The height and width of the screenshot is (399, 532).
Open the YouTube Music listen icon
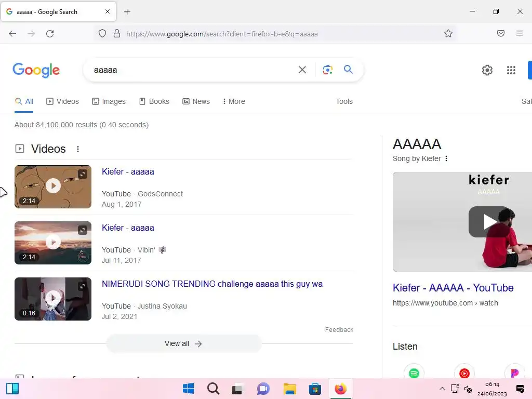pyautogui.click(x=464, y=373)
